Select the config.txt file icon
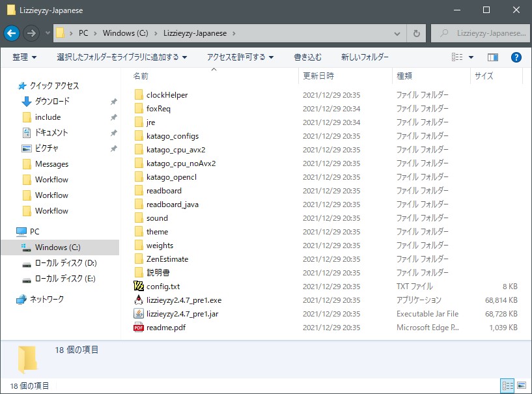The image size is (532, 394). click(x=139, y=287)
